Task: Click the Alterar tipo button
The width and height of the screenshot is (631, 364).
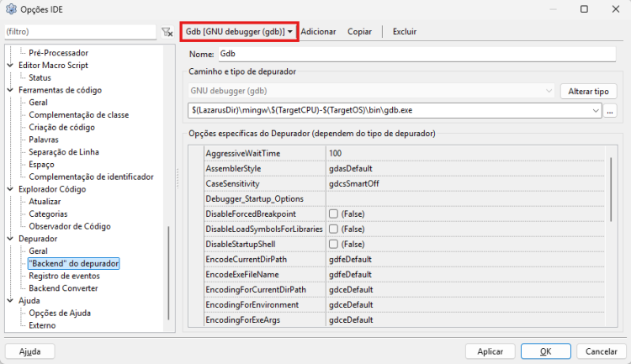Action: pos(588,92)
